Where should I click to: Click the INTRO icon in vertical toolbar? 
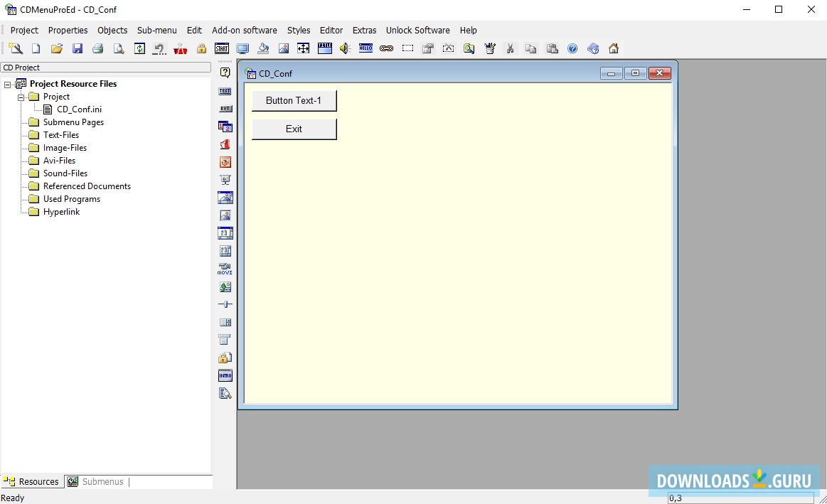click(225, 375)
